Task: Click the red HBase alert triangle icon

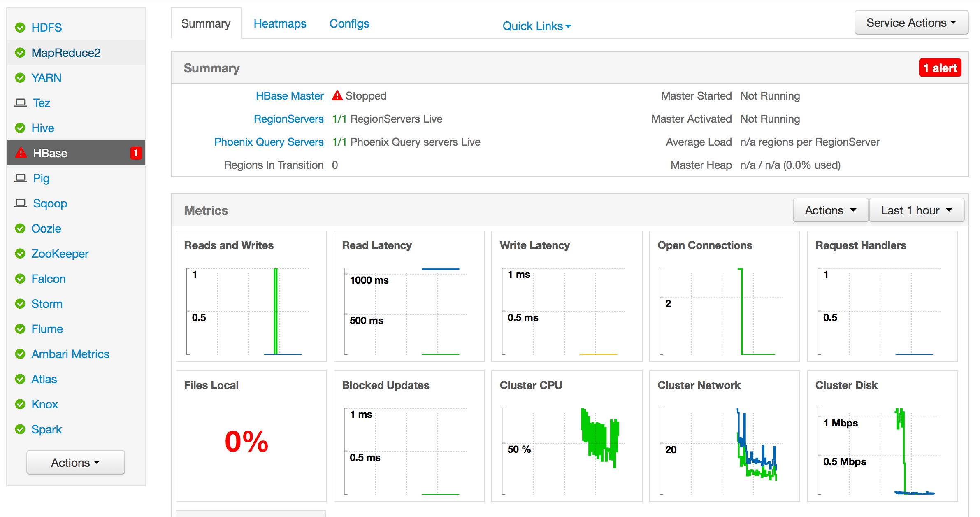Action: pyautogui.click(x=21, y=153)
